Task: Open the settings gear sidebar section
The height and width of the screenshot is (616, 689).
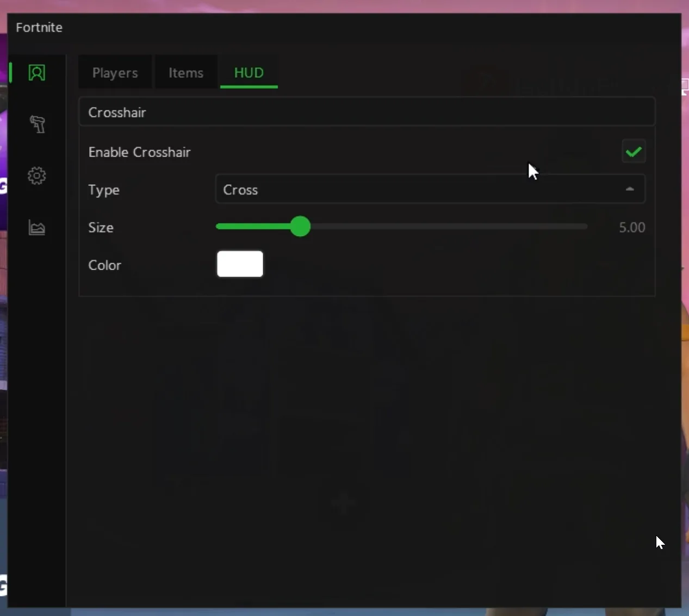Action: [x=37, y=176]
